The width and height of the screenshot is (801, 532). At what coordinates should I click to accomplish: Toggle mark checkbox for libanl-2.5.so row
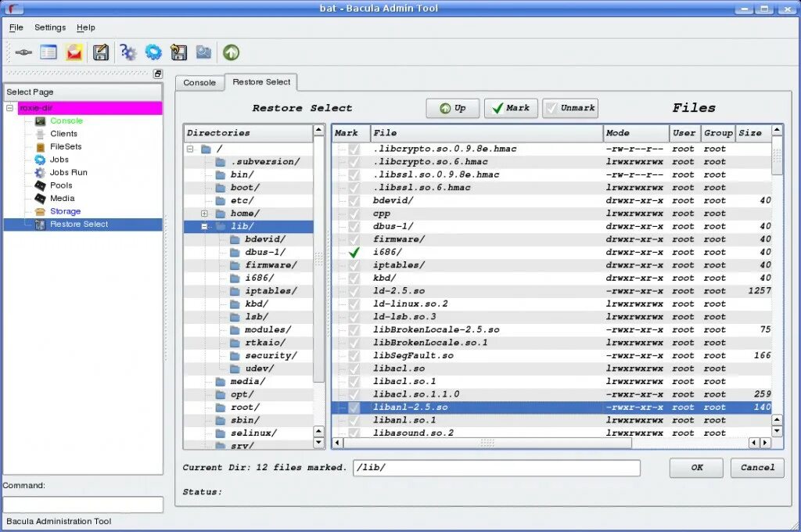pyautogui.click(x=354, y=408)
